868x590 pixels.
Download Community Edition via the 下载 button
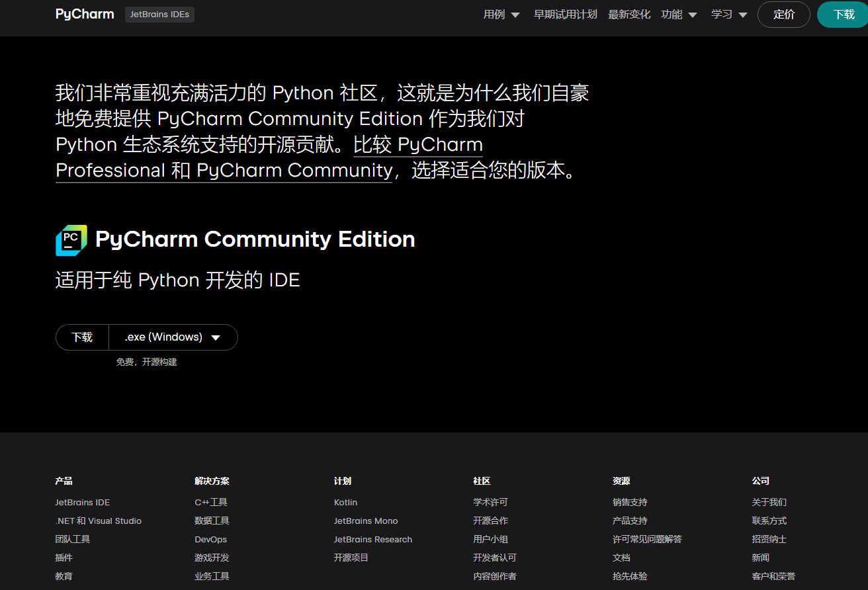[x=81, y=337]
